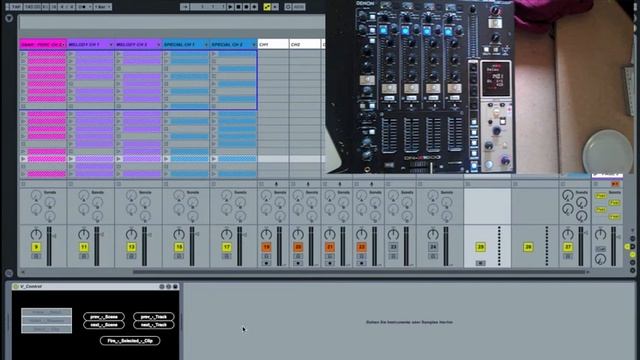Screen dimensions: 640x360
Task: Toggle track activator 9
Action: (36, 247)
